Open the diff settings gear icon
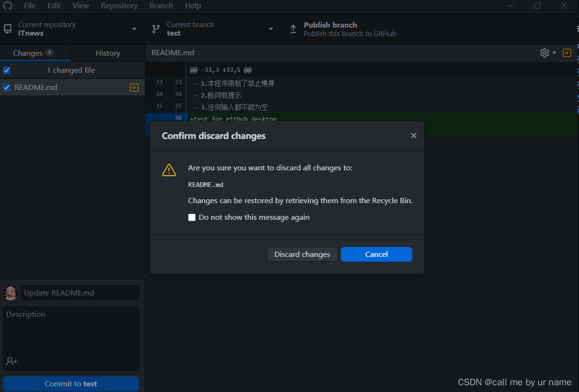 [x=545, y=53]
